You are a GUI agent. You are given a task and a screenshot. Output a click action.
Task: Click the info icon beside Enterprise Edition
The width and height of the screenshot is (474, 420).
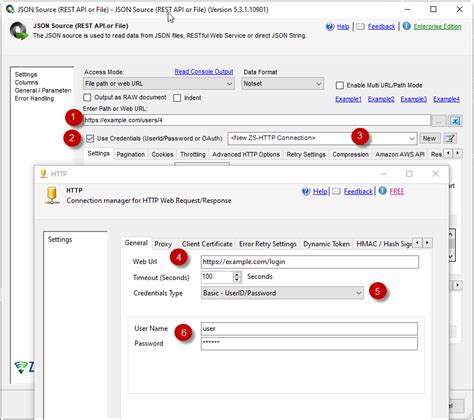406,26
